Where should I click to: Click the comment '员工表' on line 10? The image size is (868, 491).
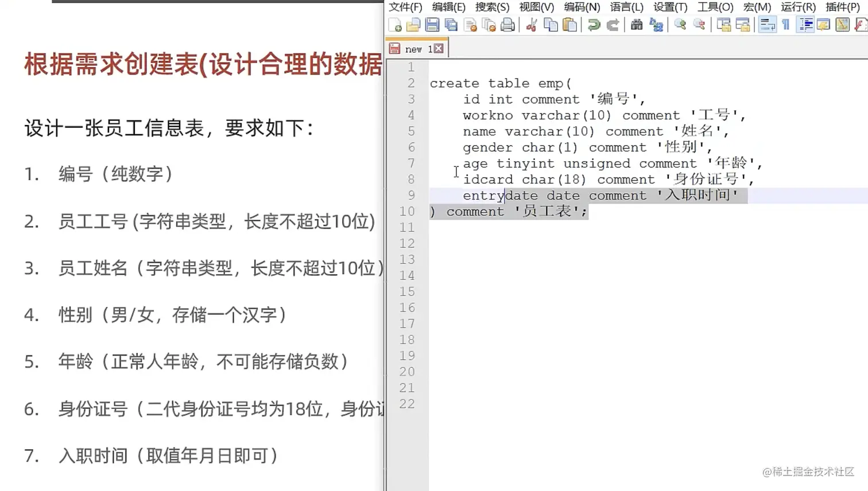pyautogui.click(x=547, y=211)
